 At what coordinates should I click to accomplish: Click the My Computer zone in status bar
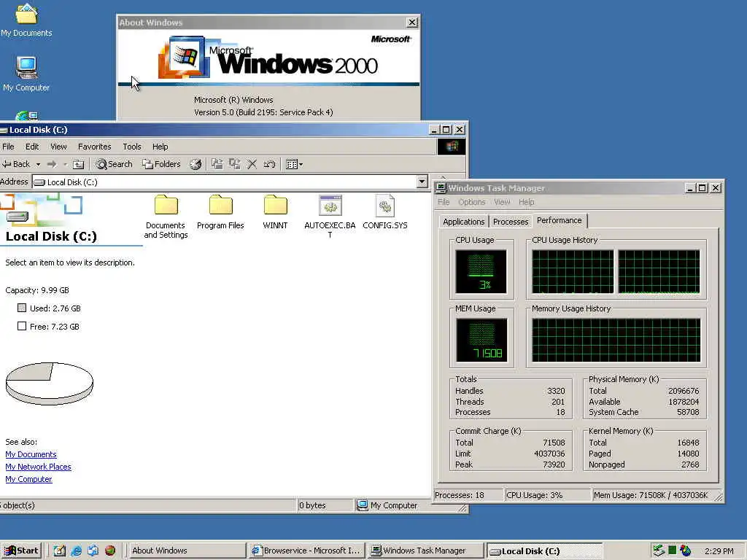click(387, 505)
